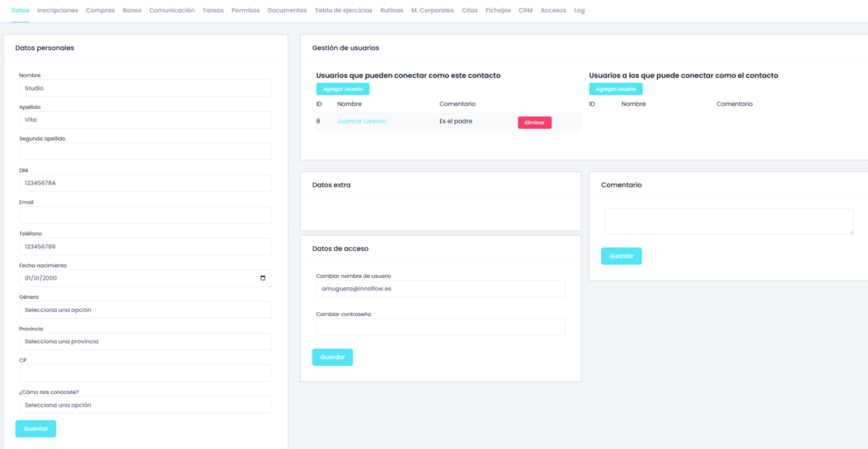
Task: Expand the ¿Cómo nos conociste? dropdown
Action: [144, 405]
